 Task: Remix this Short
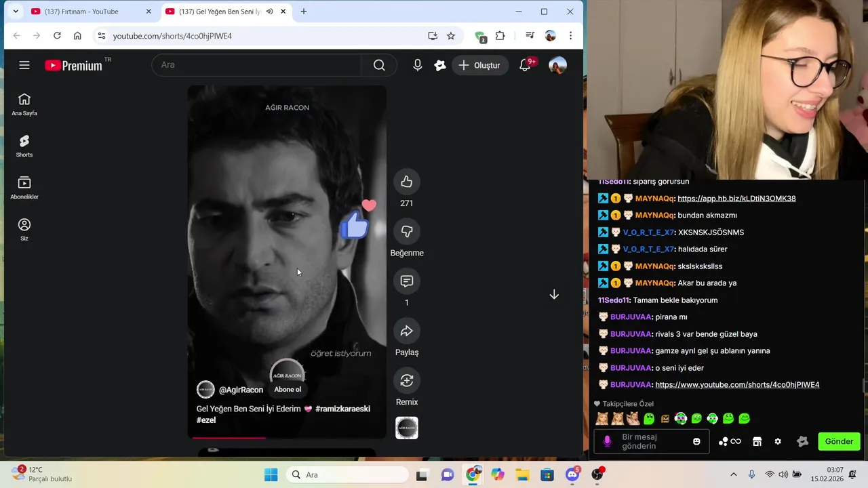[407, 380]
